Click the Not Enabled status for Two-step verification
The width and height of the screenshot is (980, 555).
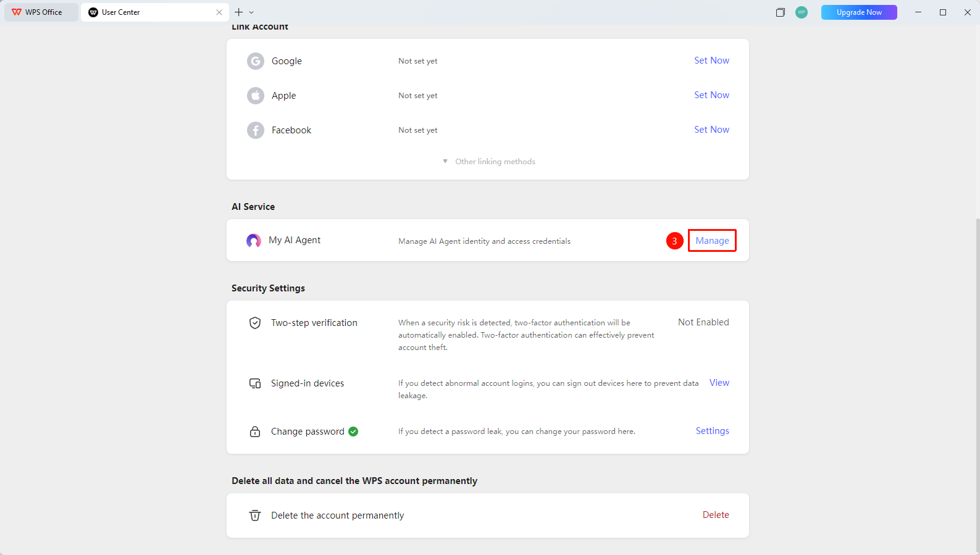tap(703, 322)
